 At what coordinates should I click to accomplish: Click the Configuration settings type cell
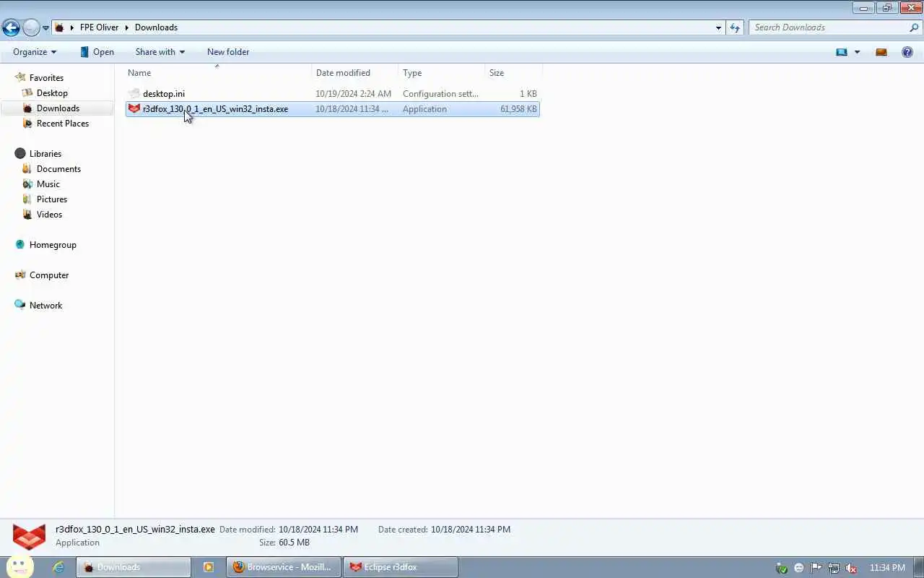point(440,94)
